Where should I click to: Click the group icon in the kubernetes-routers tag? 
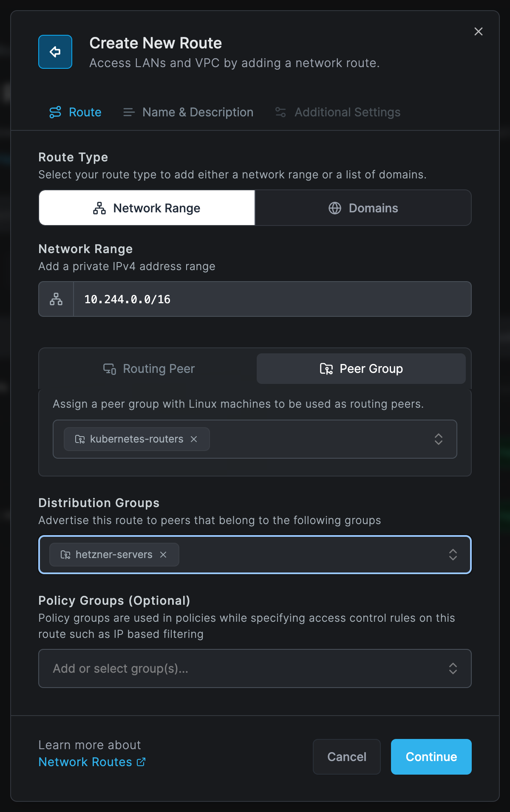click(x=80, y=439)
